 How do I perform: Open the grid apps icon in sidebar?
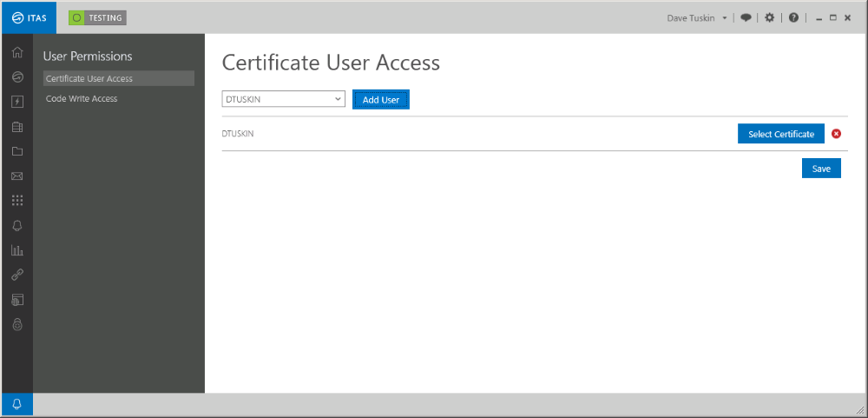point(17,201)
